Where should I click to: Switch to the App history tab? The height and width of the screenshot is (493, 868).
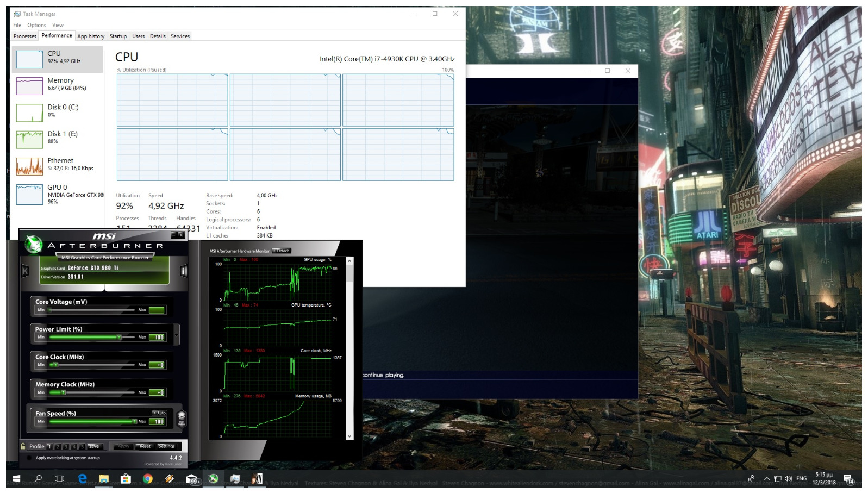pyautogui.click(x=91, y=36)
